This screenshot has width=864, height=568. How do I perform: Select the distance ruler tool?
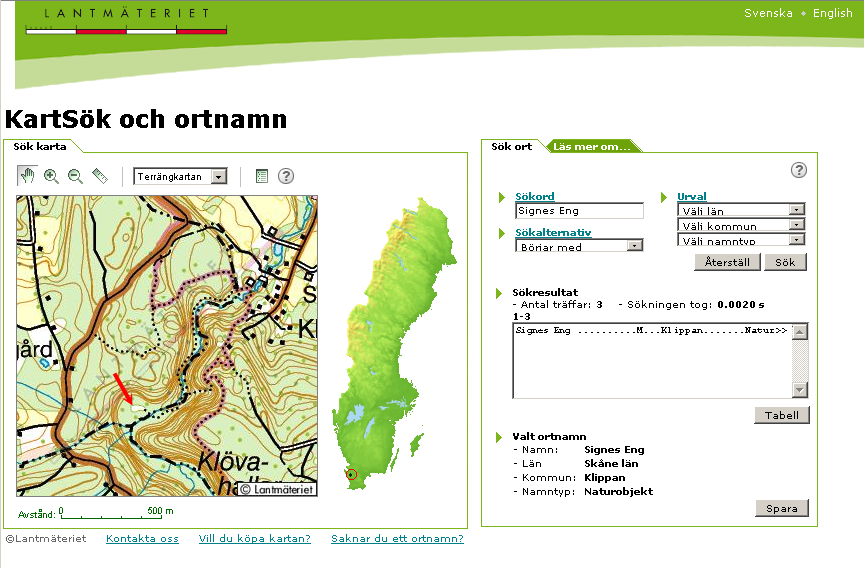coord(100,176)
